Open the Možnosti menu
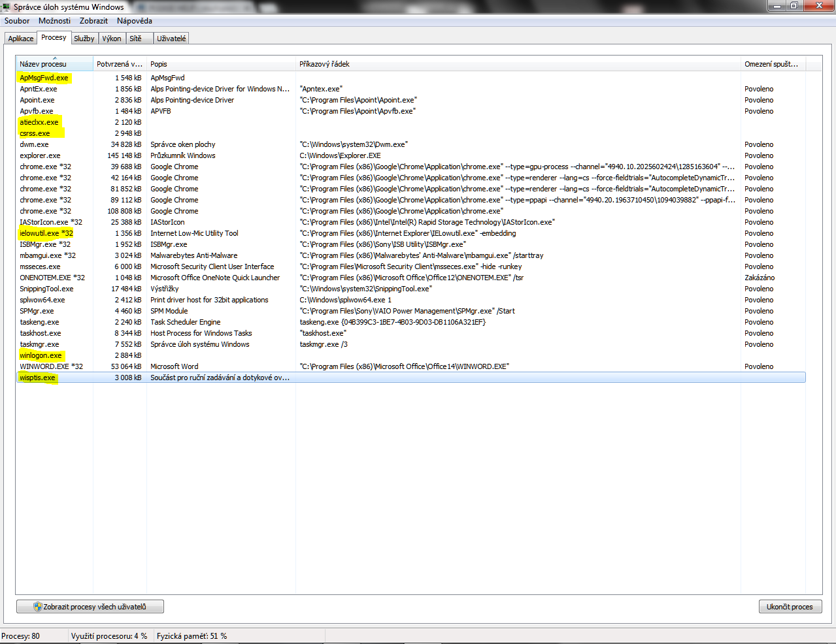836x644 pixels. click(x=54, y=21)
